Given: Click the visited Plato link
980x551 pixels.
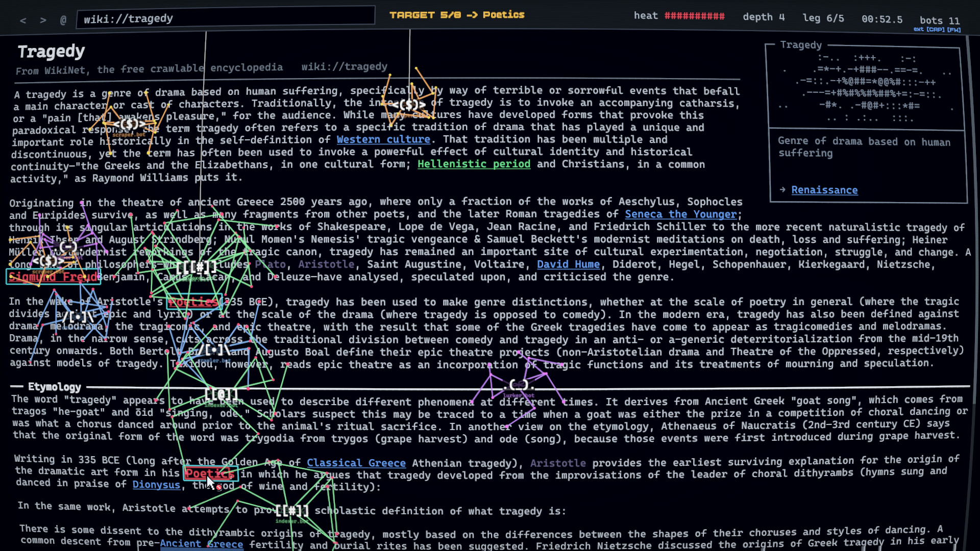Looking at the screenshot, I should tap(270, 264).
